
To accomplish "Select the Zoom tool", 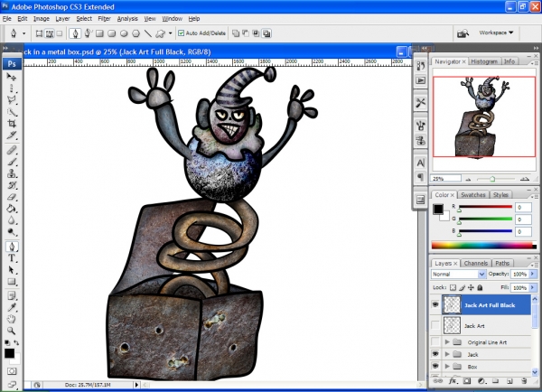I will (x=12, y=331).
